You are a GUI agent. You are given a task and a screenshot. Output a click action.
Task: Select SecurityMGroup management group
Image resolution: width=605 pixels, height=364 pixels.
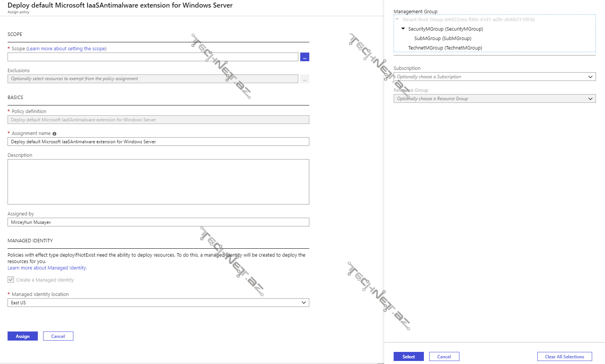445,29
